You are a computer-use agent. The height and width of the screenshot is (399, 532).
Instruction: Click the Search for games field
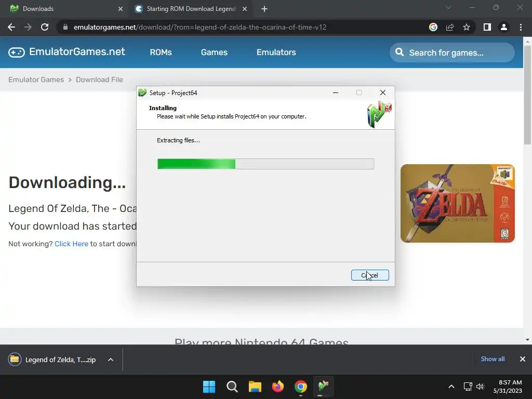[x=452, y=52]
